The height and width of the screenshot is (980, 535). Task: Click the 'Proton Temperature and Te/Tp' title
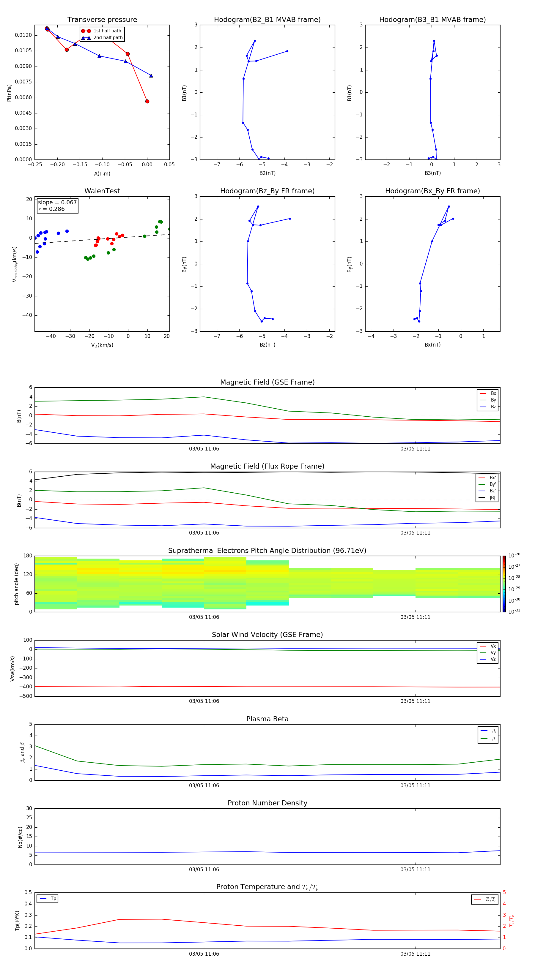(x=267, y=887)
